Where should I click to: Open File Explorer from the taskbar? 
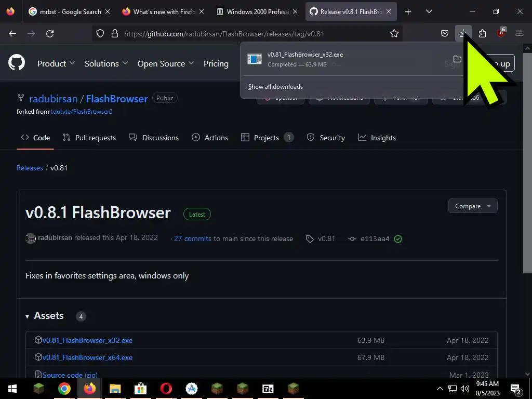pos(115,389)
